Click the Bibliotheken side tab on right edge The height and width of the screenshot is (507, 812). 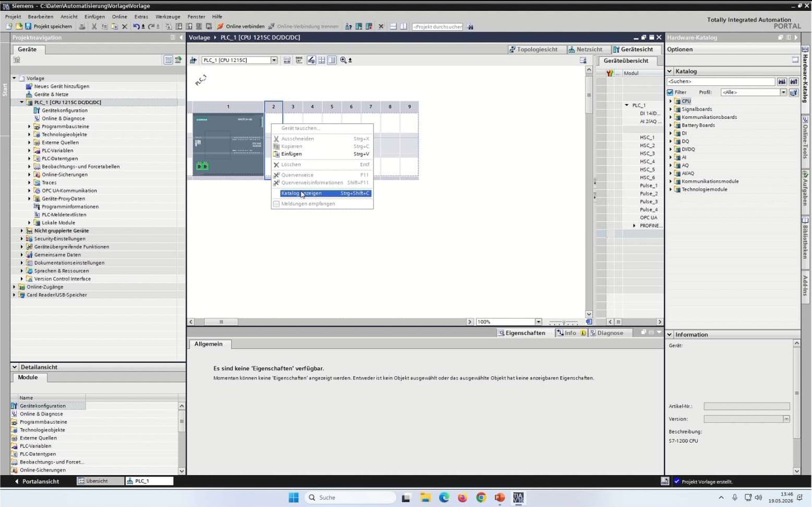[806, 238]
